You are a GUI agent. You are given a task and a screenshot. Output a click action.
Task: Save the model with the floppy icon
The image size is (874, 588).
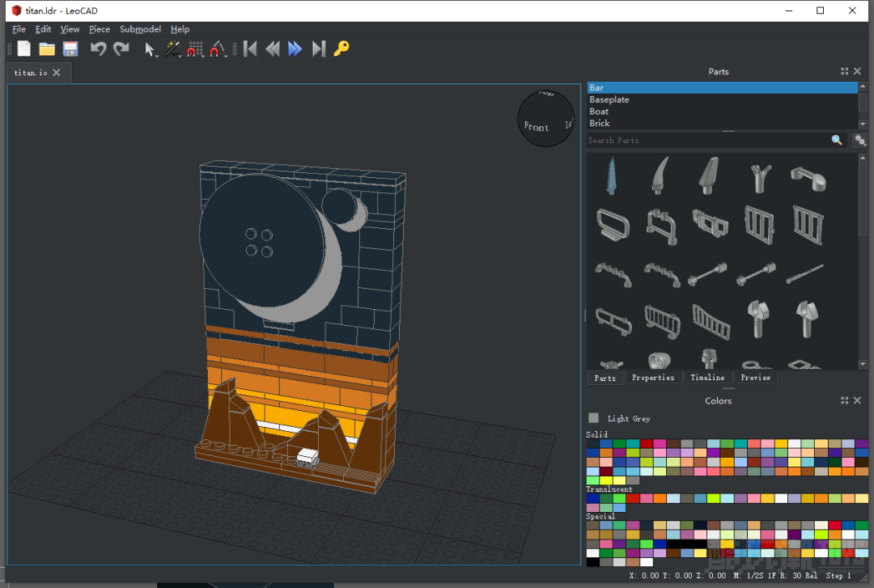point(70,49)
